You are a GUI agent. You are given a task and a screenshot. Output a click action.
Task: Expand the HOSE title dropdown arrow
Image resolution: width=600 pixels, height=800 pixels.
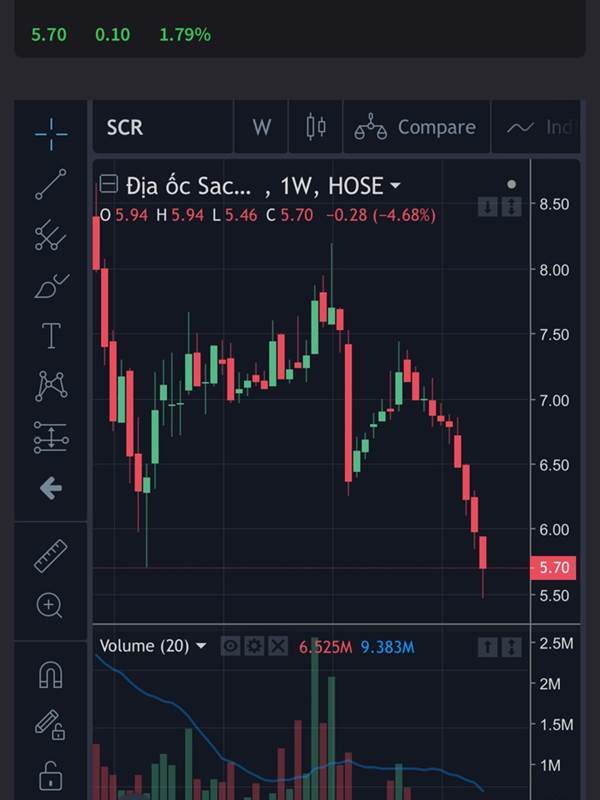[395, 186]
